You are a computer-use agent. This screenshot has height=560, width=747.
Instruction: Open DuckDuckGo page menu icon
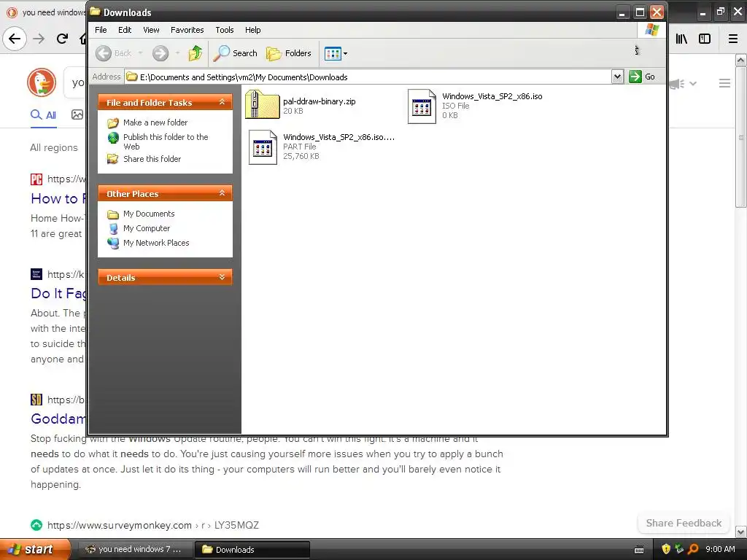724,83
